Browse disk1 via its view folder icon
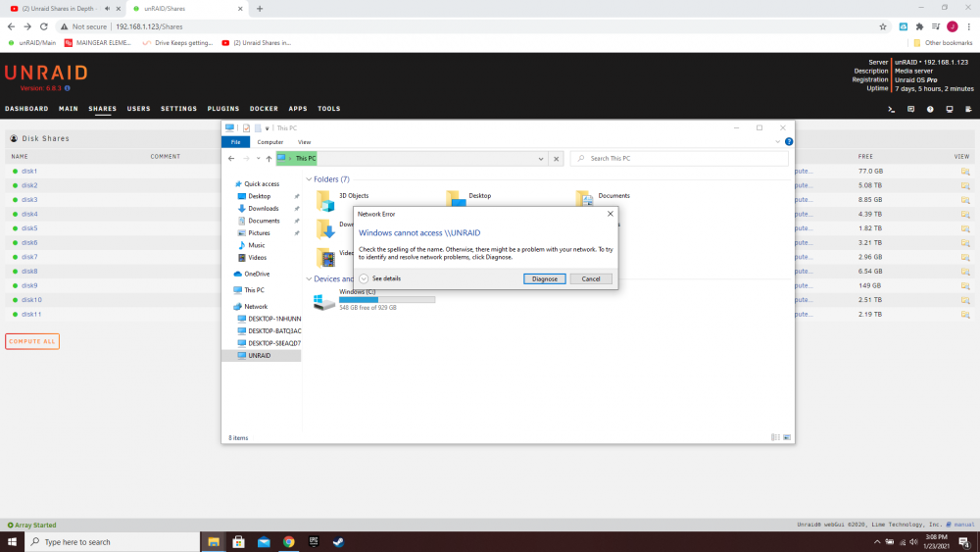This screenshot has height=552, width=980. click(x=965, y=172)
